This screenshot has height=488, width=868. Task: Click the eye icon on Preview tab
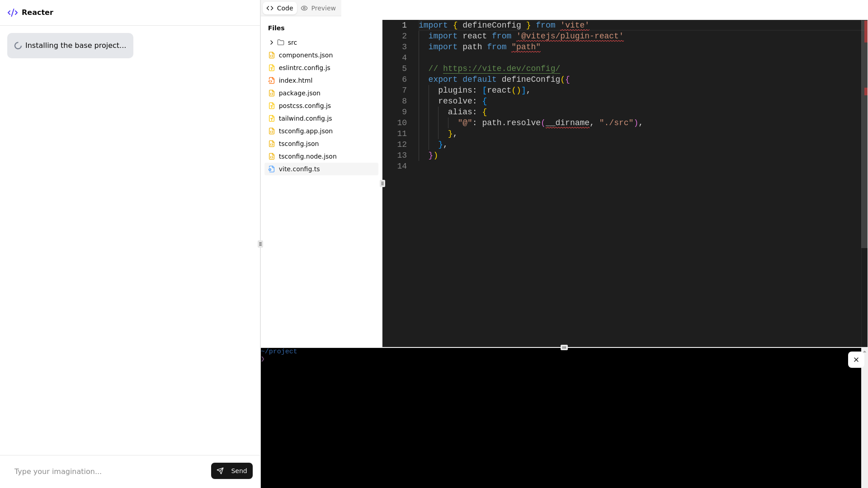click(x=304, y=8)
